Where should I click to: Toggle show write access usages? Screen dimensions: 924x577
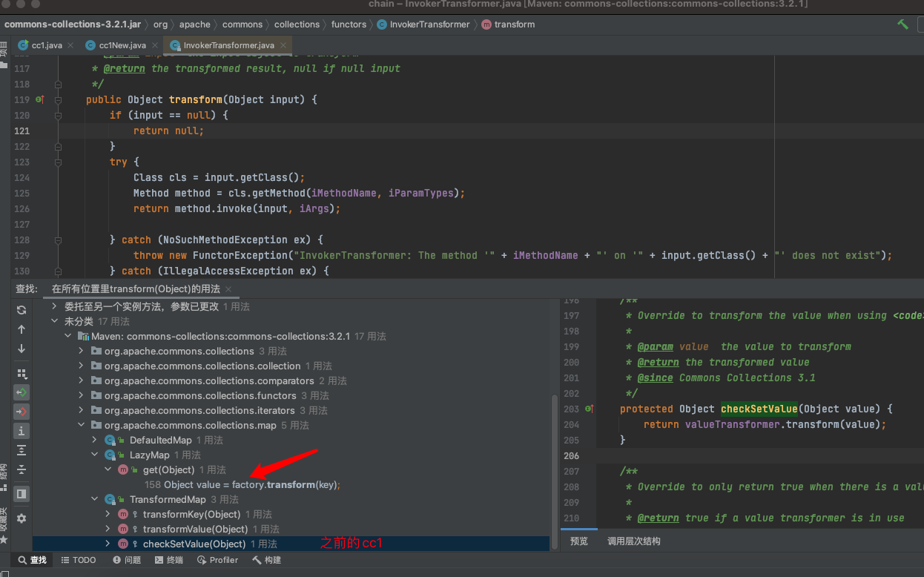[x=22, y=412]
